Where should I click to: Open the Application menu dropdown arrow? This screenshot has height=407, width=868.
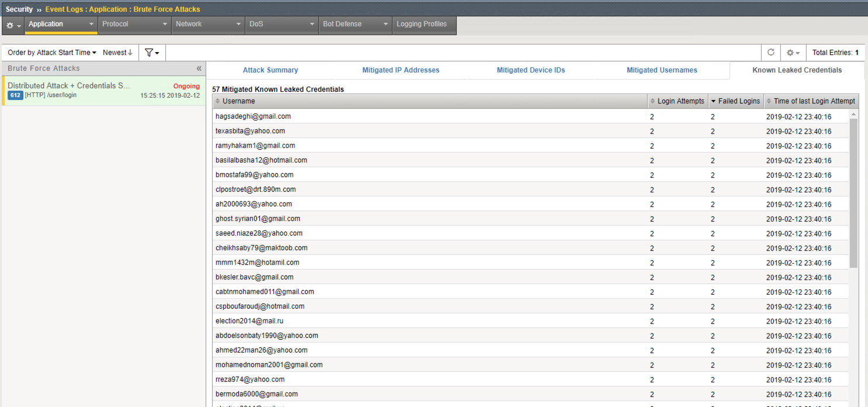click(x=91, y=25)
